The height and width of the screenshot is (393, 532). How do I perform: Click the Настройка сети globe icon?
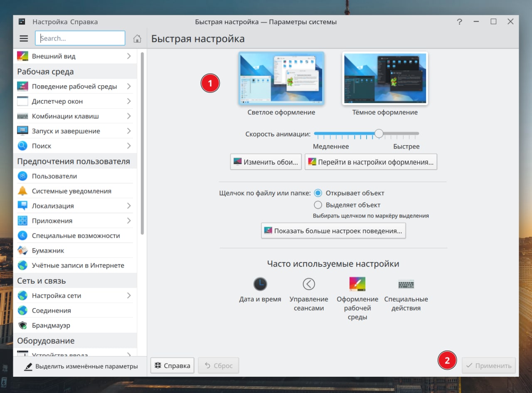22,295
